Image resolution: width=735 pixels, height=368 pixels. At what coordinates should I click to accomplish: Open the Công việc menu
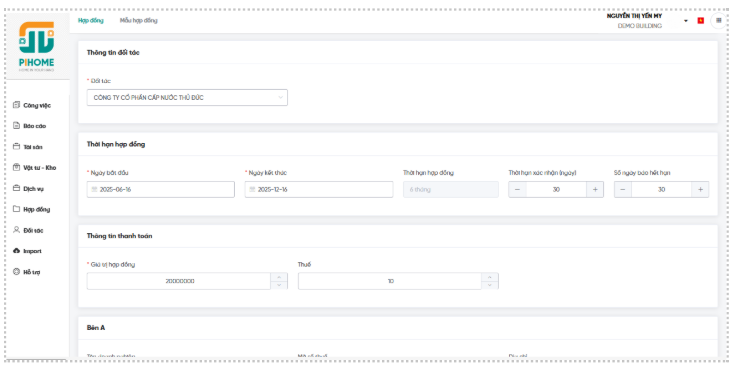(37, 105)
